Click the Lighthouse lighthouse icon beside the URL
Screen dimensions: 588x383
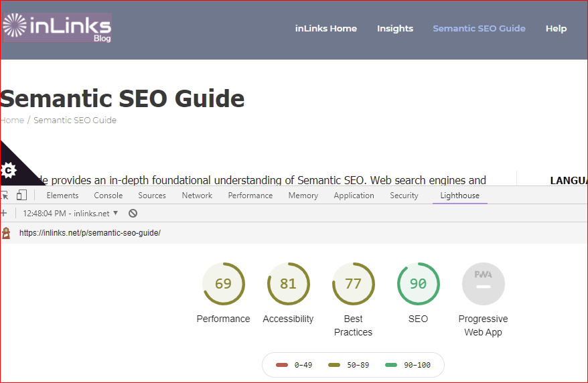coord(6,233)
